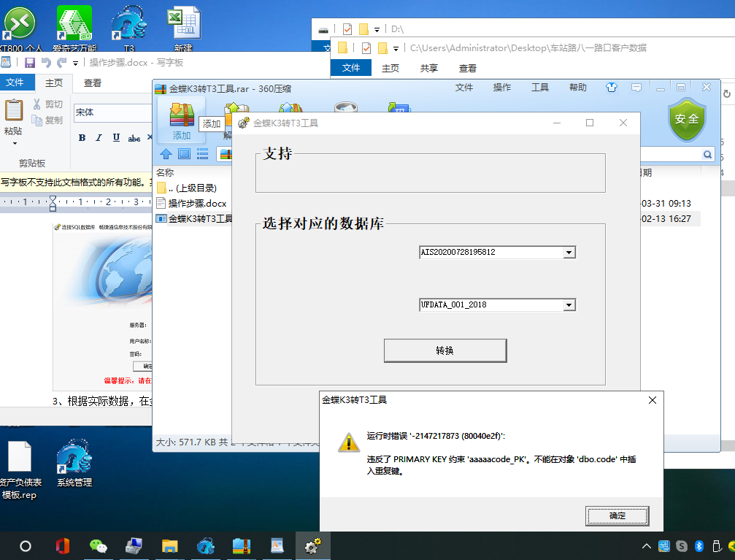Open the XT800 个人 desktop shortcut
This screenshot has height=560, width=735.
coord(20,28)
